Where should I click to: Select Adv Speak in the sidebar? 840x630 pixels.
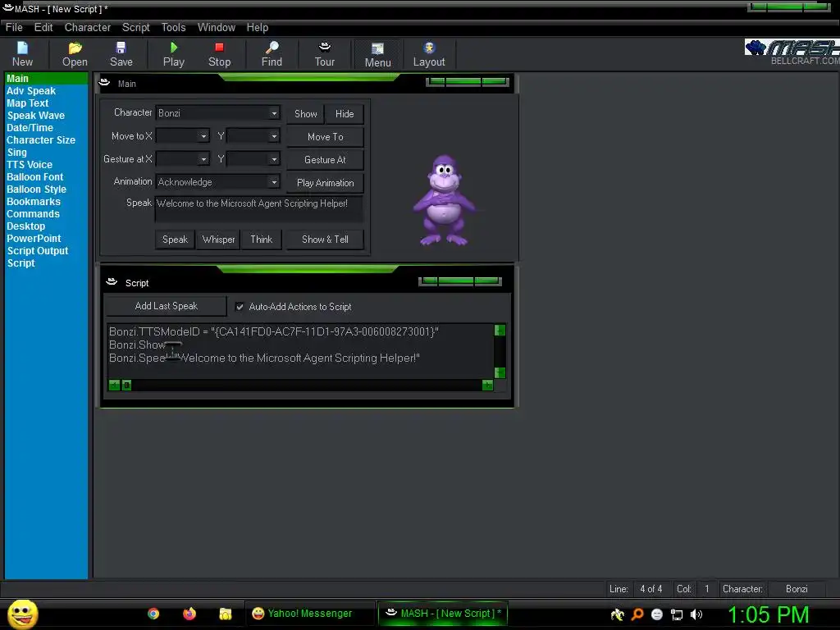[31, 90]
